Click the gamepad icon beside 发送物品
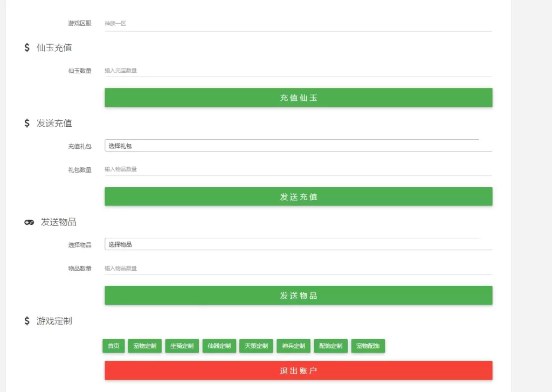Screen dimensions: 552x392 (x=29, y=222)
